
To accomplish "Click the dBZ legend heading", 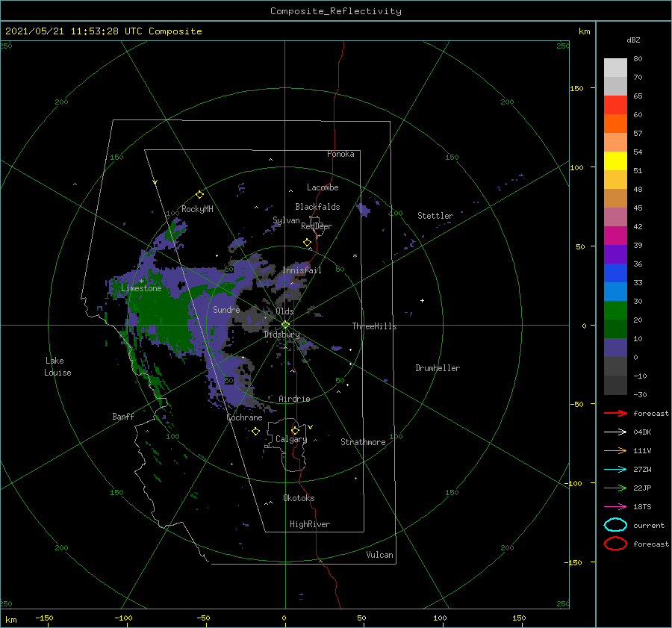I will click(633, 40).
